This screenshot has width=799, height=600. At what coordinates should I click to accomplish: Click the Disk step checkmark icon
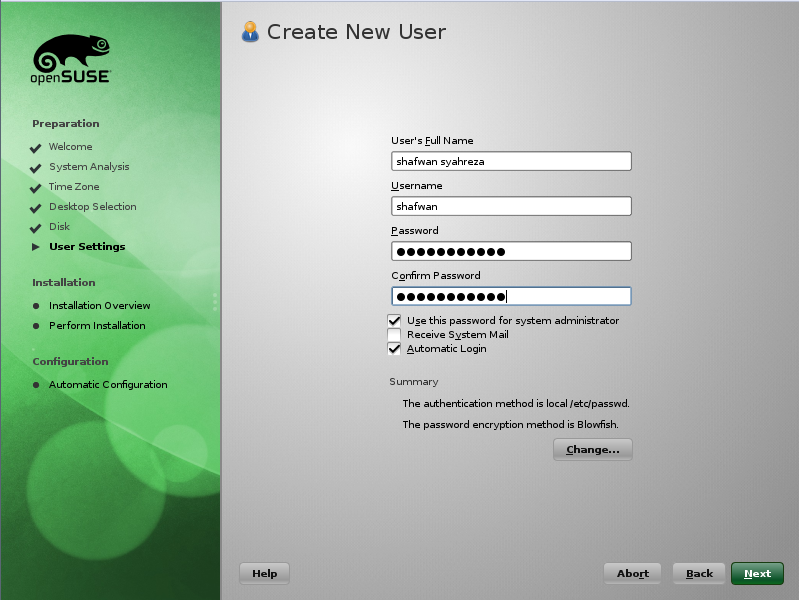36,228
